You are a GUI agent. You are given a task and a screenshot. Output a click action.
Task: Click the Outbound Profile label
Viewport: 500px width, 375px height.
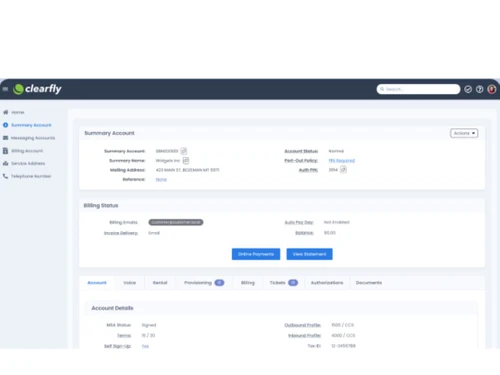pyautogui.click(x=303, y=325)
